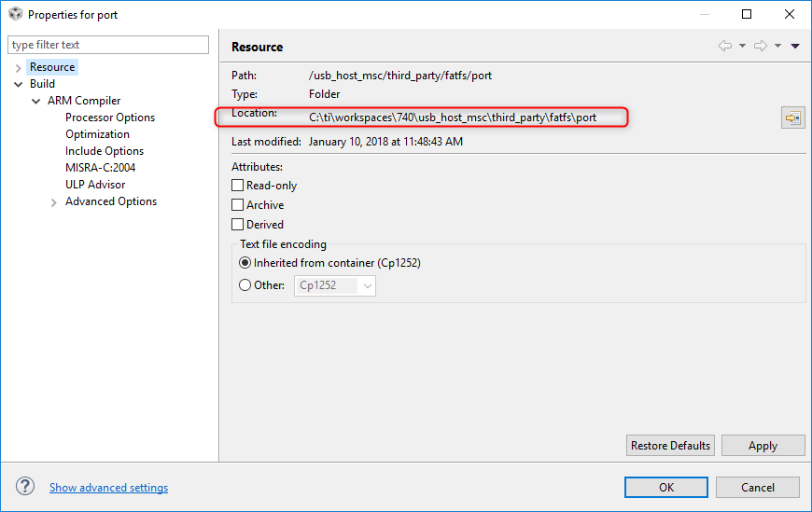Check the Derived checkbox
The width and height of the screenshot is (812, 512).
(238, 225)
